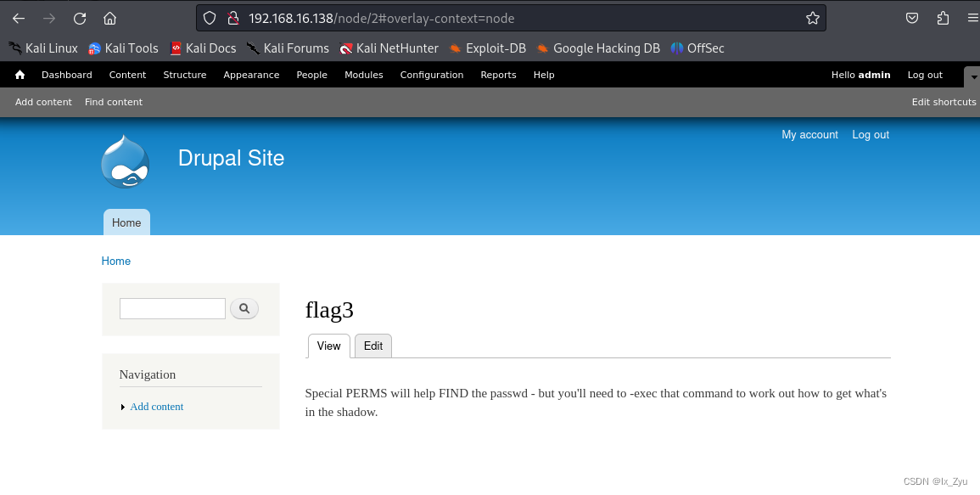The height and width of the screenshot is (495, 980).
Task: Open the Configuration admin menu
Action: click(x=432, y=75)
